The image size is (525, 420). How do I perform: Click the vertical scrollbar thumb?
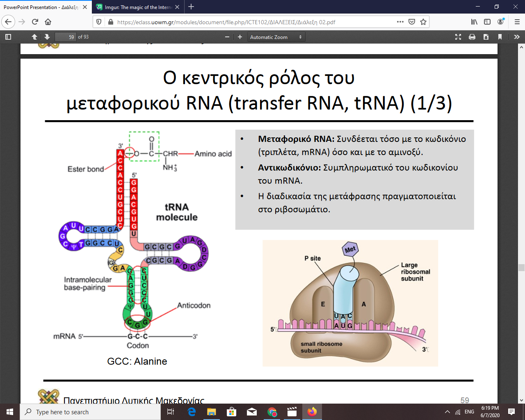(521, 267)
